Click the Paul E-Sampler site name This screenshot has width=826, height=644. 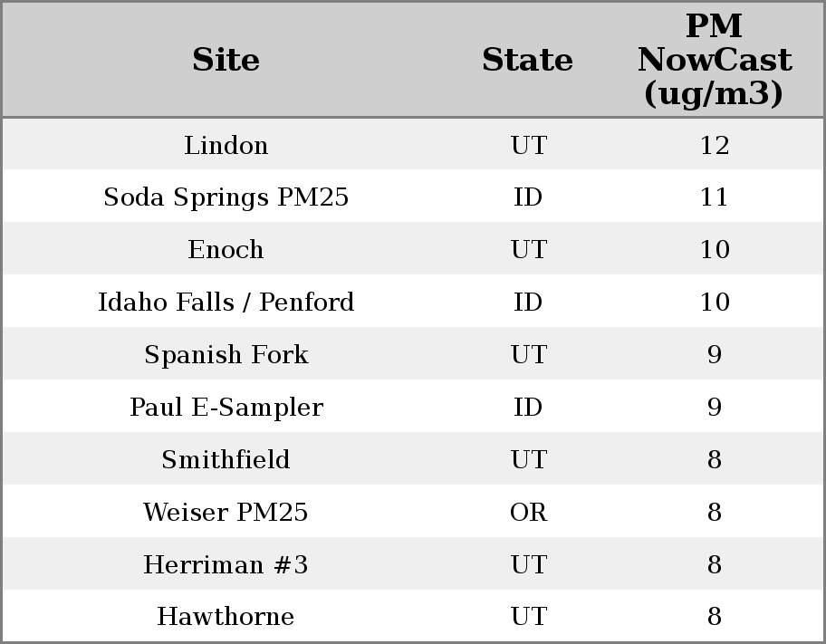[226, 408]
